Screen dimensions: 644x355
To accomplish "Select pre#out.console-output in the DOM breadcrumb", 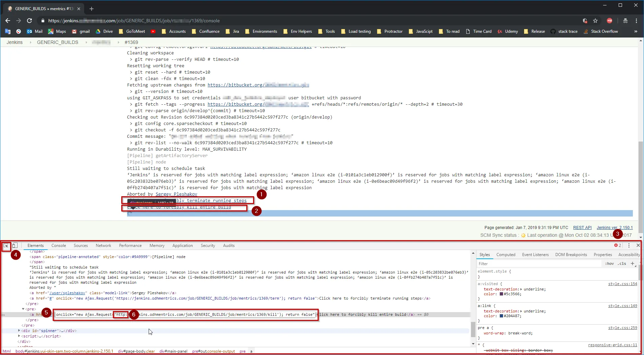I will pyautogui.click(x=214, y=351).
